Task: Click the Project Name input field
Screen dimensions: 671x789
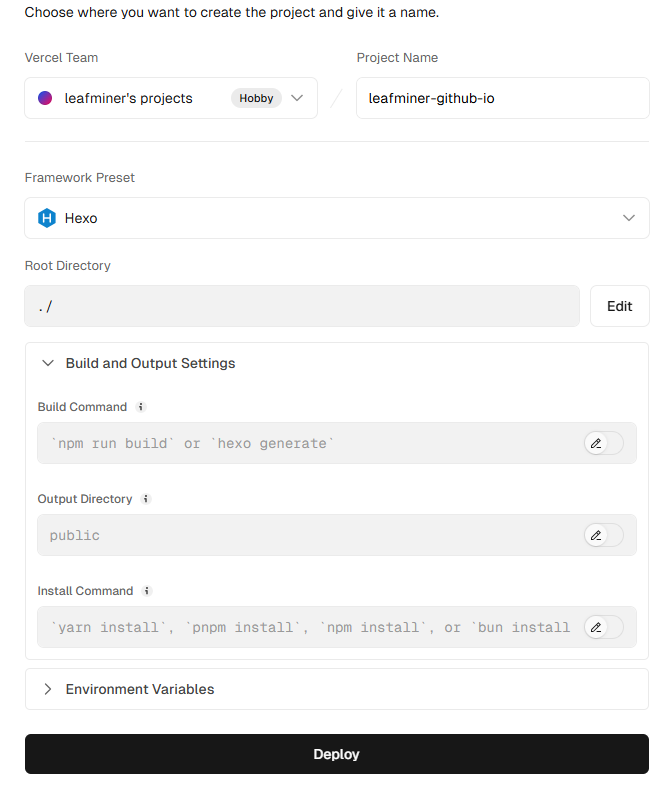Action: pos(502,98)
